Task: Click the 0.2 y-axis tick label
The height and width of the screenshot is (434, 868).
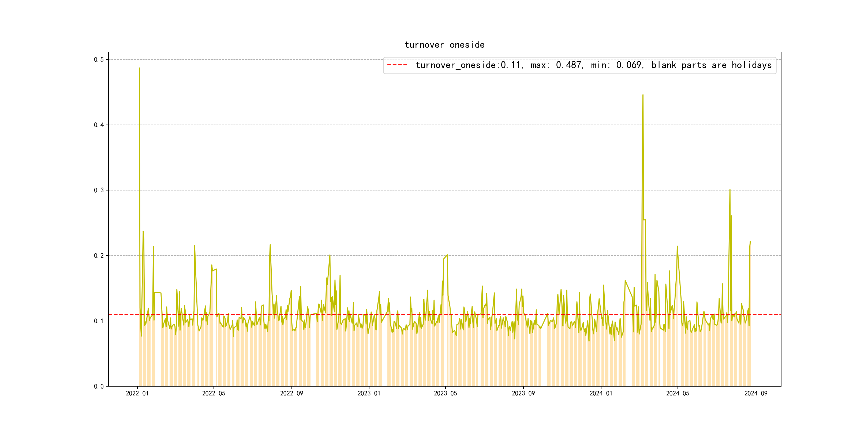Action: pyautogui.click(x=99, y=256)
